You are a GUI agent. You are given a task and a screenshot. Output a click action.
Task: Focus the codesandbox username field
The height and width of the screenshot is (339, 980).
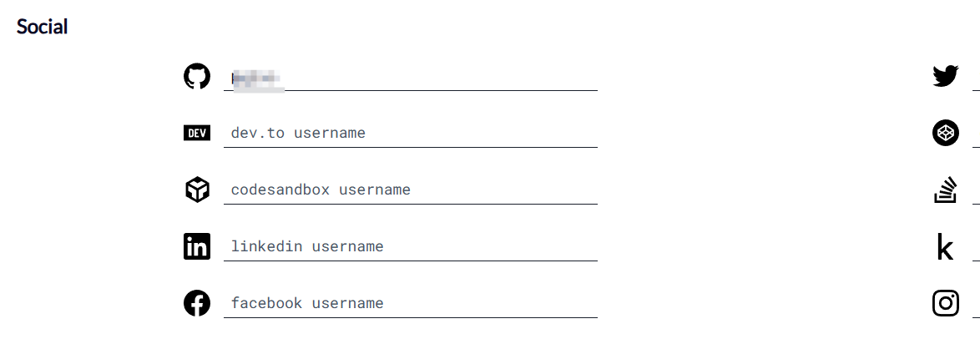click(x=411, y=191)
